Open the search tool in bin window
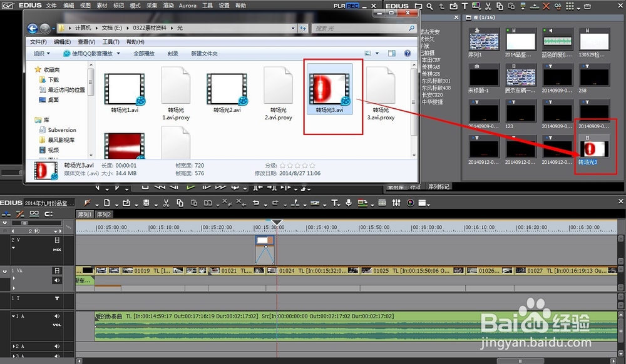Image resolution: width=626 pixels, height=364 pixels. [429, 6]
